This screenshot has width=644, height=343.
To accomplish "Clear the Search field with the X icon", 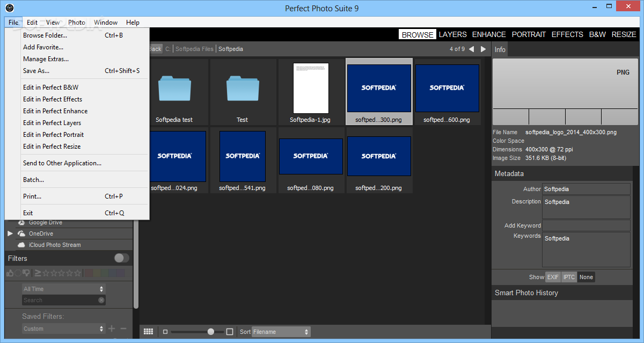I will (x=101, y=300).
